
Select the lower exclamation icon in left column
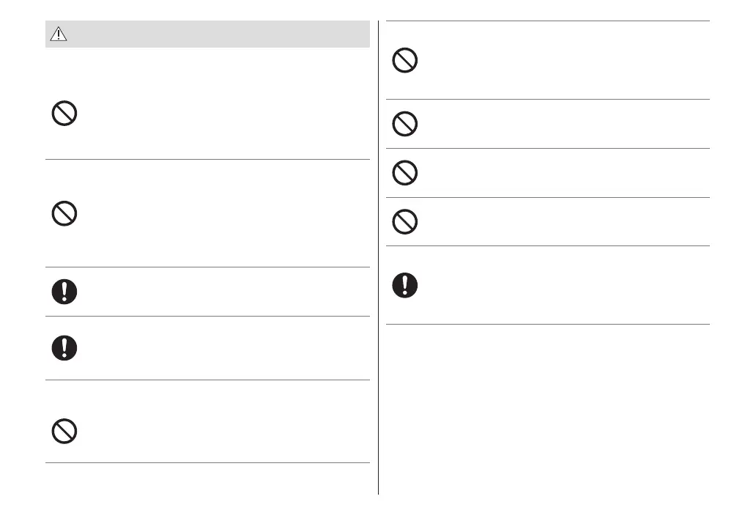(x=64, y=348)
